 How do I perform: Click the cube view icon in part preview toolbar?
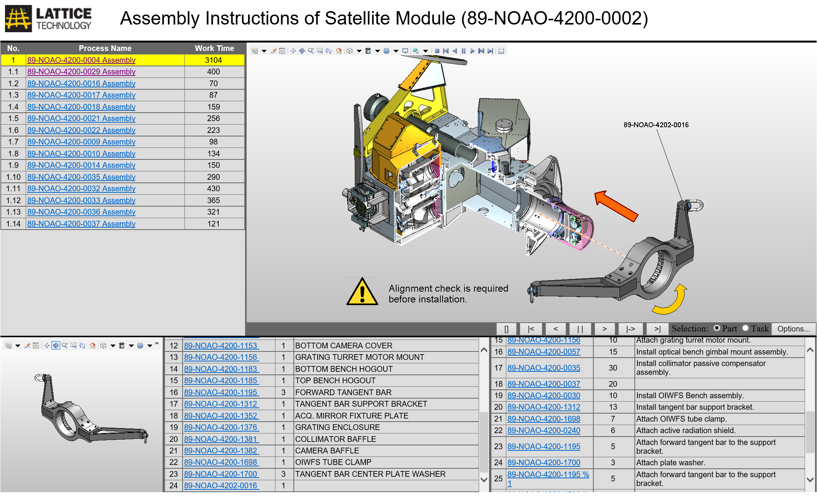point(103,345)
